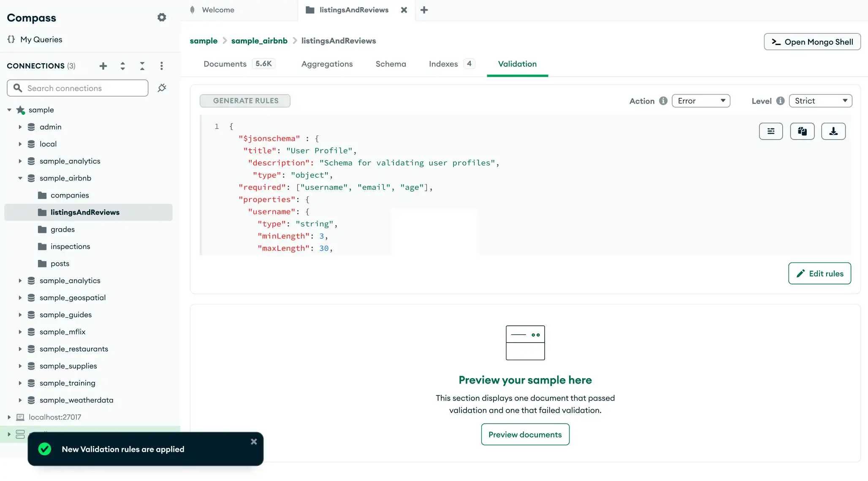Open the connections overflow three-dot menu
Screen dimensions: 868x481
click(x=162, y=66)
